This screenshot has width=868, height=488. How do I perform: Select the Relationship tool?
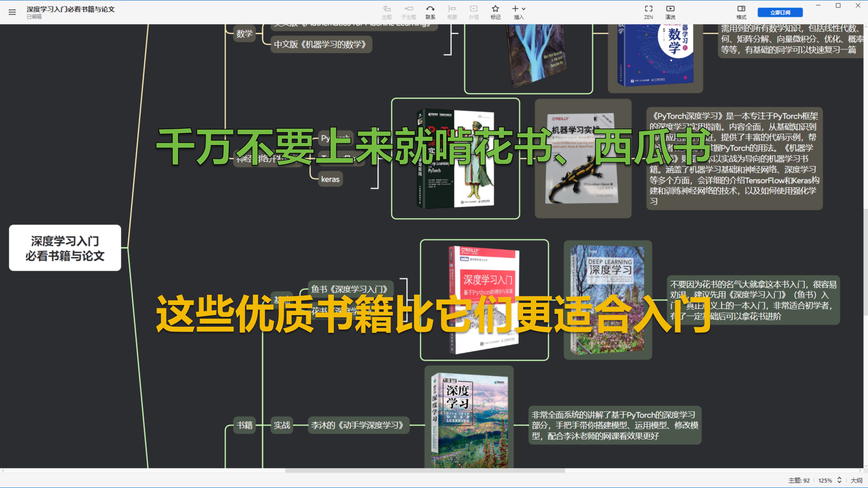[x=430, y=12]
